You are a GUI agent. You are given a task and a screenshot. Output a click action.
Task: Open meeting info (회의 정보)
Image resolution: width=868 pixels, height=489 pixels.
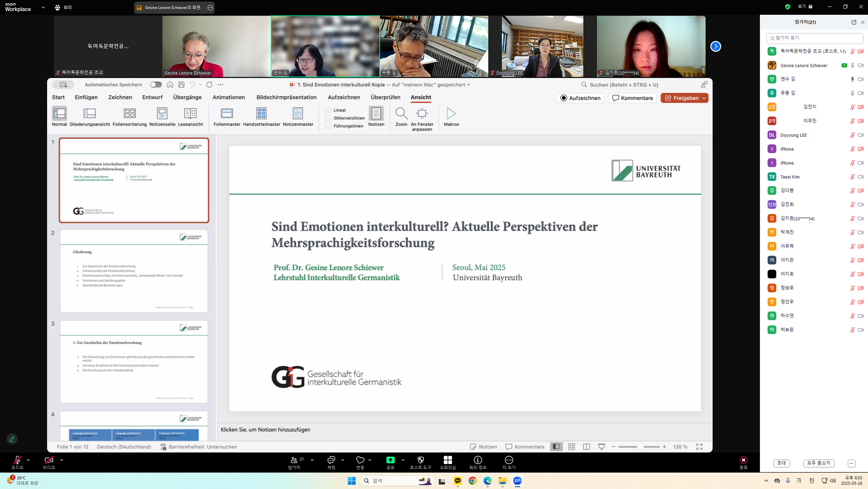click(478, 462)
